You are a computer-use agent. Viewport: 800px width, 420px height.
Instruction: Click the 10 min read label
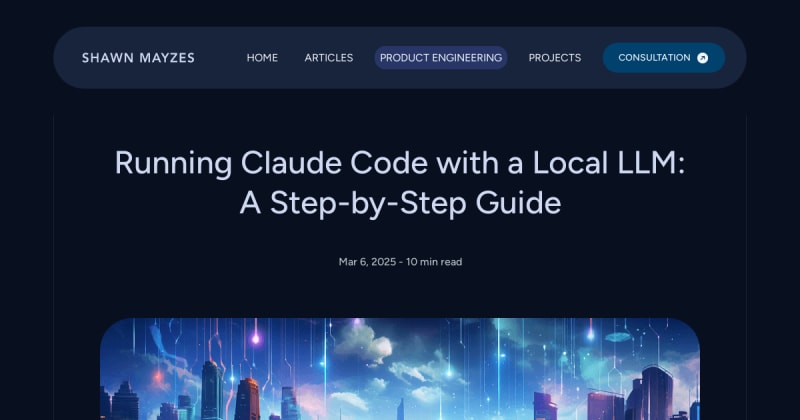(434, 262)
